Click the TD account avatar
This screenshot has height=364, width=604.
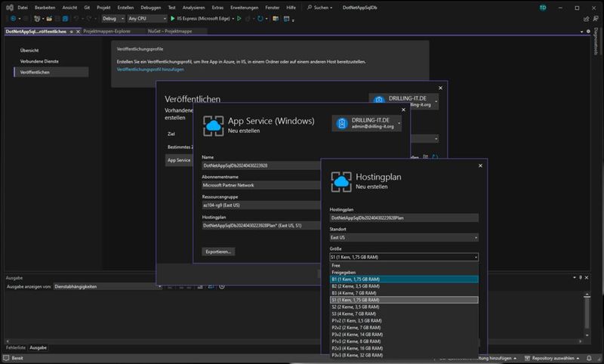543,8
